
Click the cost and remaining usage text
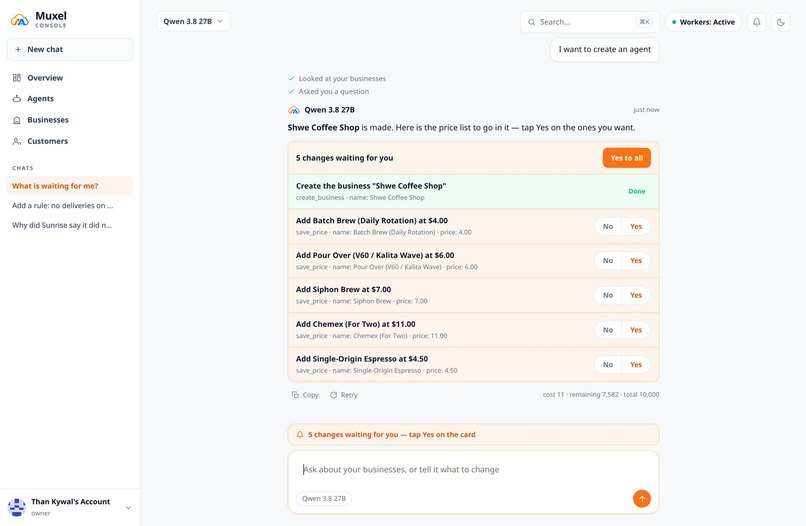[601, 394]
